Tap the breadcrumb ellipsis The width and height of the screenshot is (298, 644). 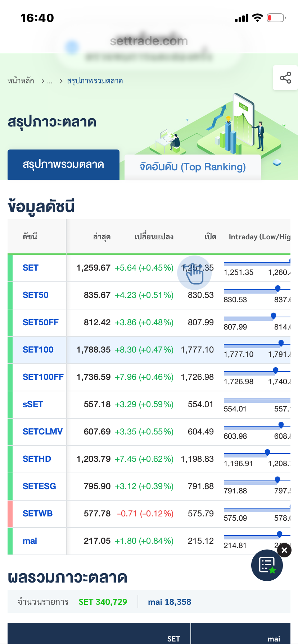click(x=50, y=81)
